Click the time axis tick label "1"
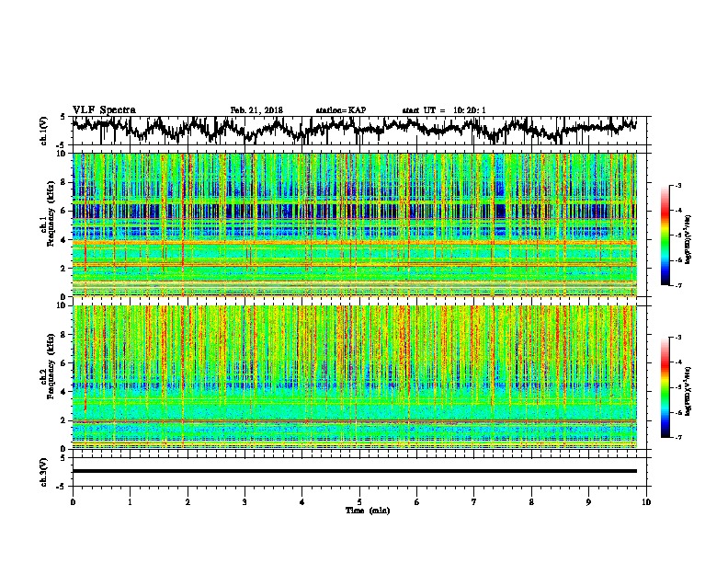The width and height of the screenshot is (728, 563). point(130,502)
